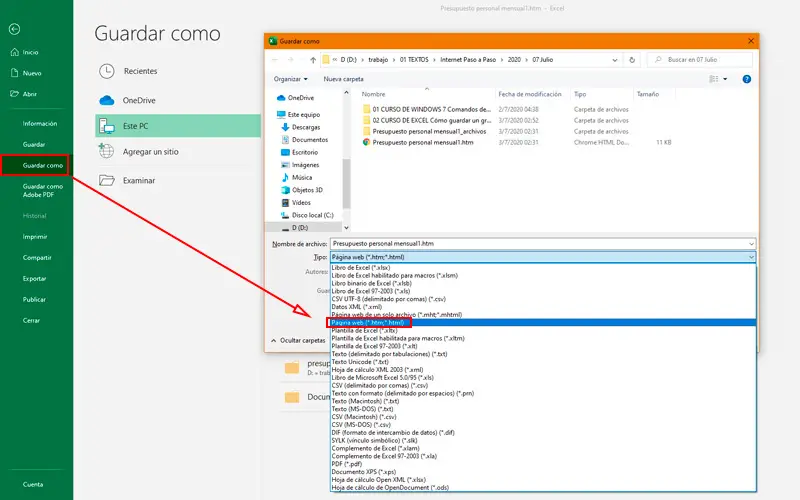Open Imprimir in the sidebar
The height and width of the screenshot is (500, 800).
[35, 237]
